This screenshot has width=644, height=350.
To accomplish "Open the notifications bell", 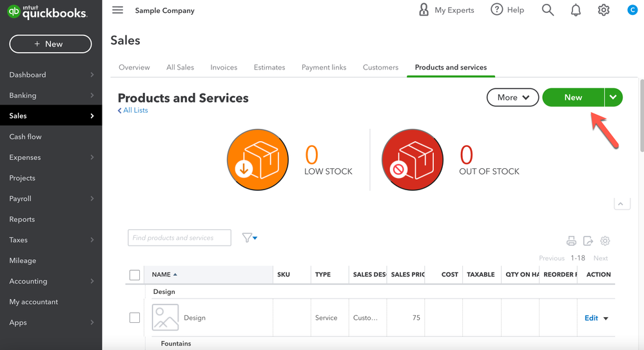I will 576,10.
